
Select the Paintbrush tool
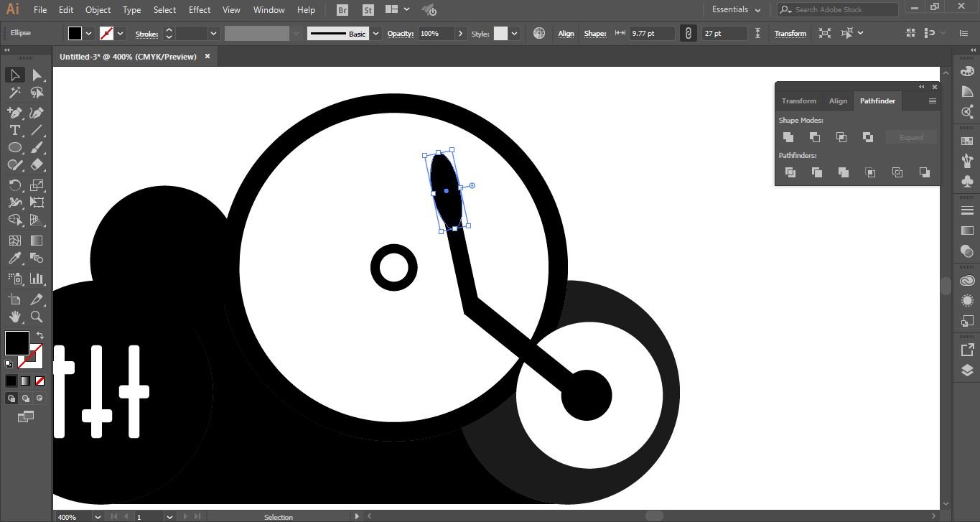(x=37, y=147)
